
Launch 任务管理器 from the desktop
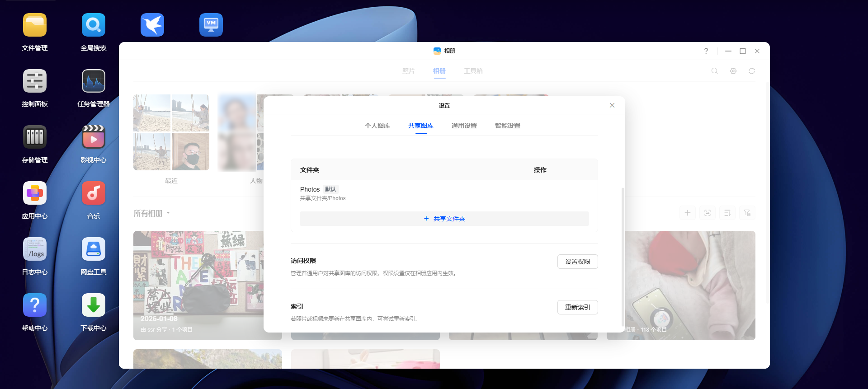(94, 81)
